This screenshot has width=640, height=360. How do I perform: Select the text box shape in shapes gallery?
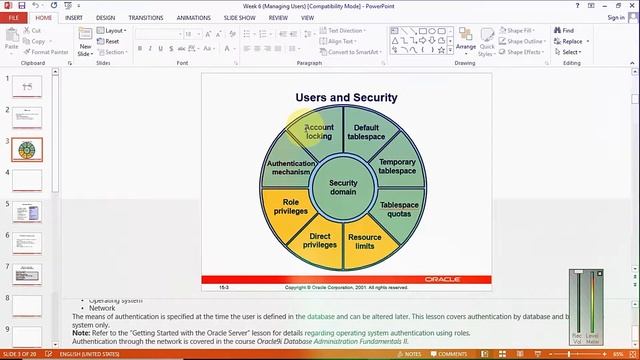395,31
